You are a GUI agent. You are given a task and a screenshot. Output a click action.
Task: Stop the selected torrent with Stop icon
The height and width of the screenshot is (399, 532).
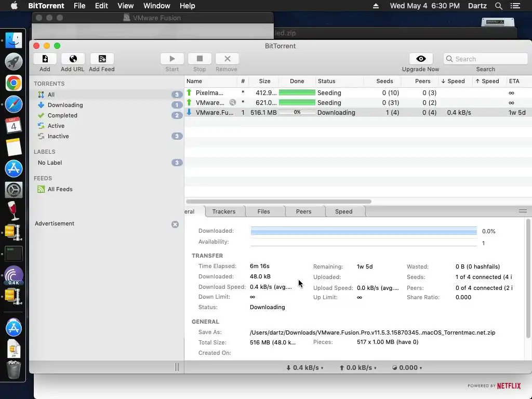coord(199,59)
